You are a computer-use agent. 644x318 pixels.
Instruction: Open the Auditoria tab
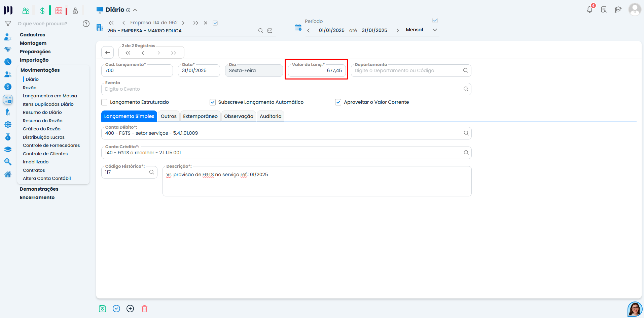[x=271, y=116]
